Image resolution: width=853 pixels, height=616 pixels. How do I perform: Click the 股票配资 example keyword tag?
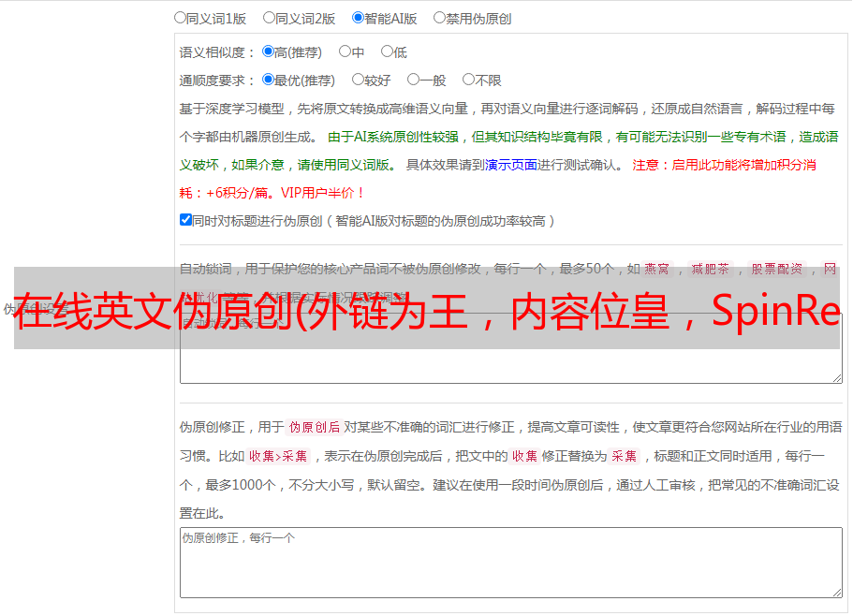(x=777, y=269)
